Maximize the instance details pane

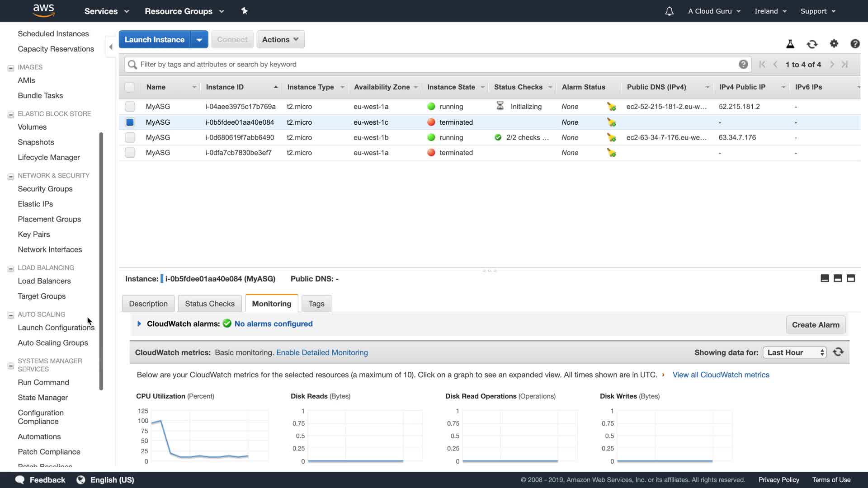coord(851,278)
